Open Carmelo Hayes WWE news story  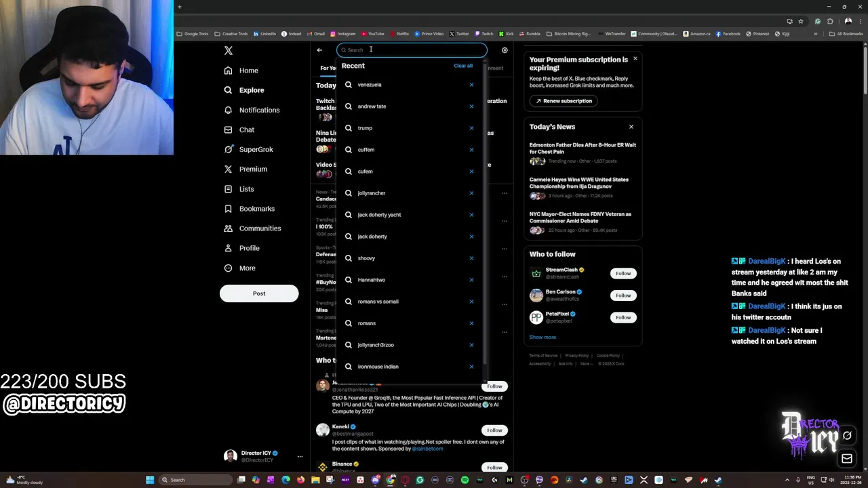click(x=583, y=188)
